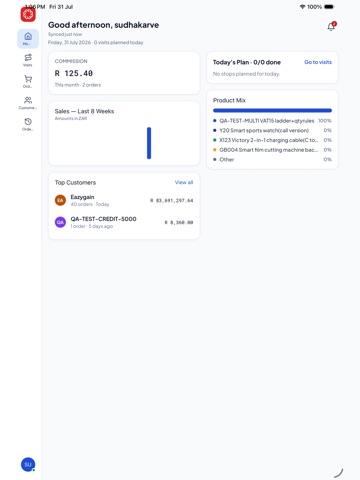Select the blue sales bar in chart
The width and height of the screenshot is (360, 480).
coord(149,143)
